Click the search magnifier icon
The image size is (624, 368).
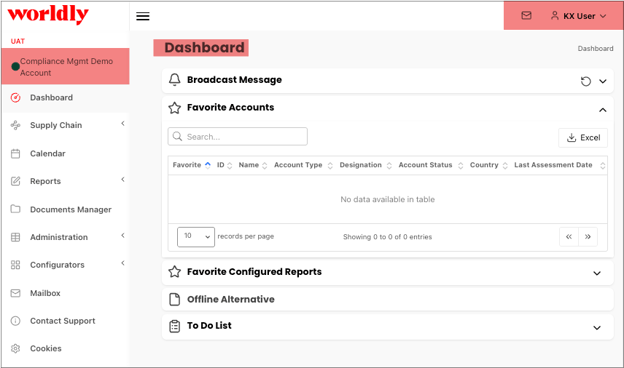(177, 136)
